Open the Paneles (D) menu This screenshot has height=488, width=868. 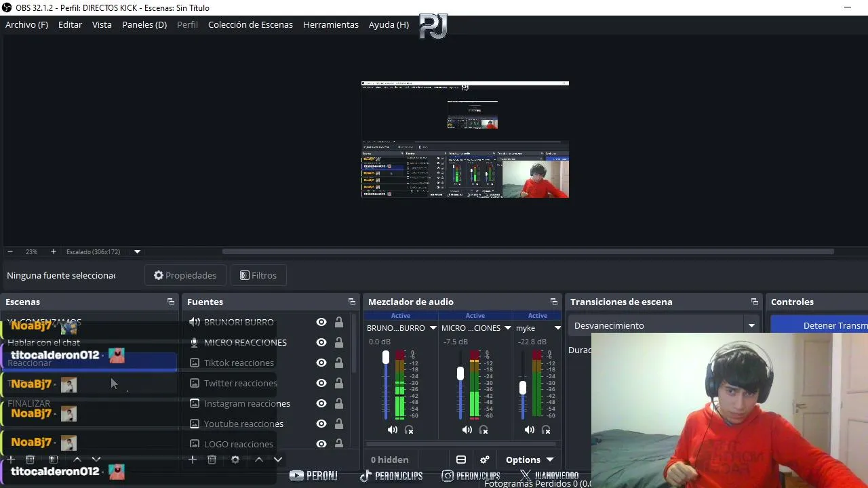pyautogui.click(x=144, y=24)
